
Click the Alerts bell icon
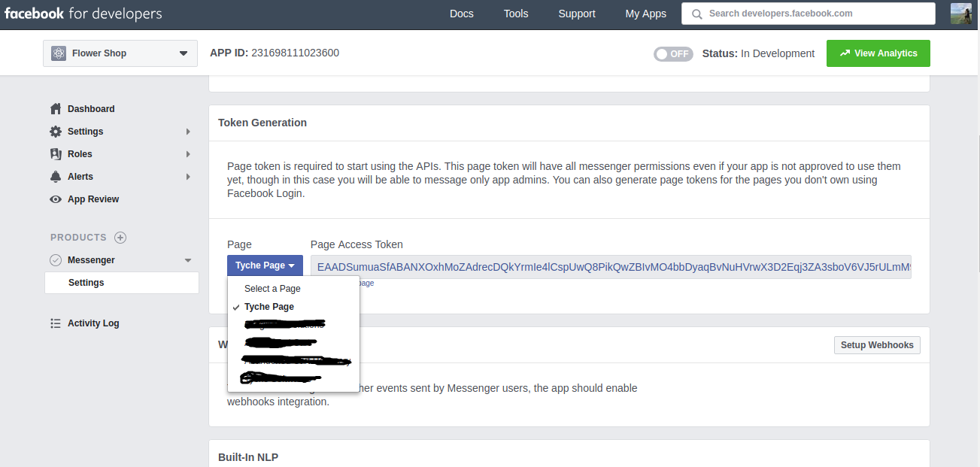[x=56, y=177]
